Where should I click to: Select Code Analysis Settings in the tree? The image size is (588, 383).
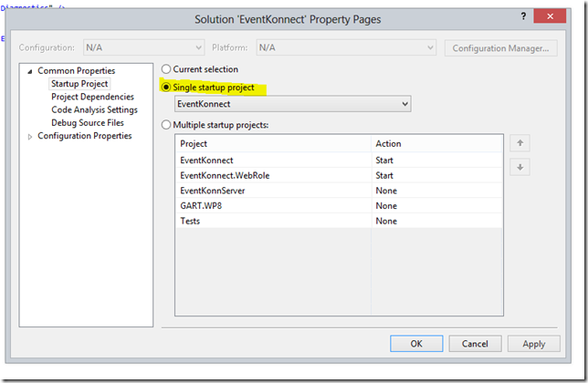coord(94,109)
